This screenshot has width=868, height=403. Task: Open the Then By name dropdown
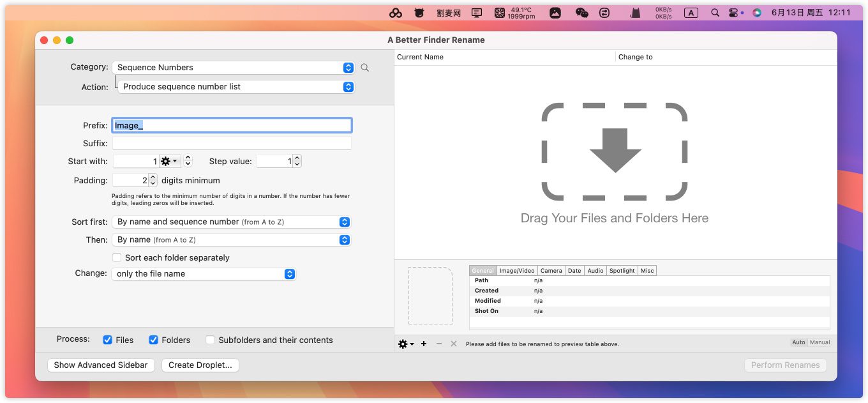click(231, 240)
